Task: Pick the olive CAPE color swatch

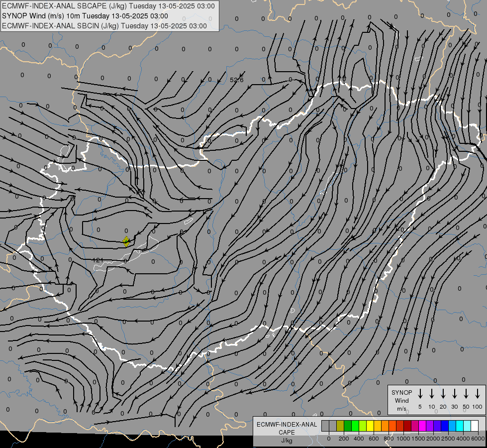Action: [x=340, y=426]
